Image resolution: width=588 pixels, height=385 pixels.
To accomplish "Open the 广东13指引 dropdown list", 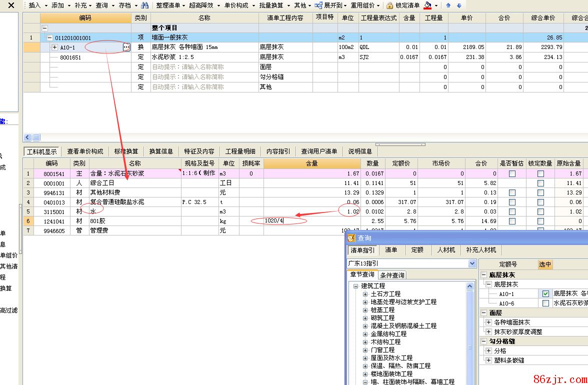I will pyautogui.click(x=472, y=263).
